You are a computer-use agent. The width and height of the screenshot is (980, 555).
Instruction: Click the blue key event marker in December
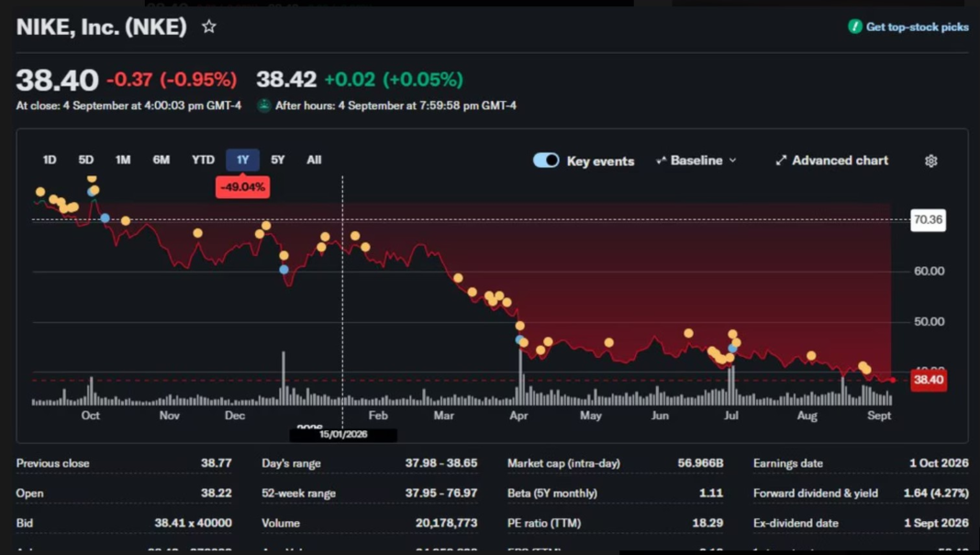(x=284, y=270)
